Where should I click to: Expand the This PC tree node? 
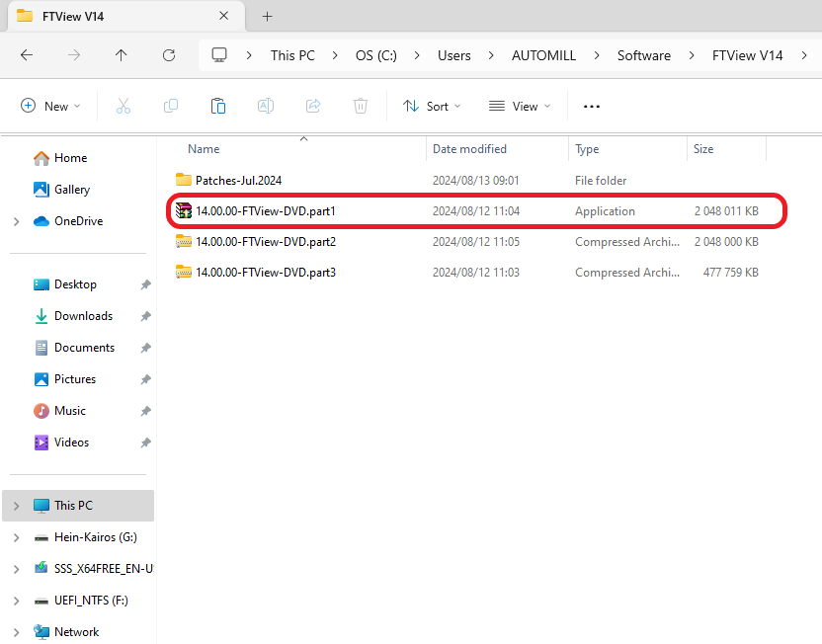16,506
